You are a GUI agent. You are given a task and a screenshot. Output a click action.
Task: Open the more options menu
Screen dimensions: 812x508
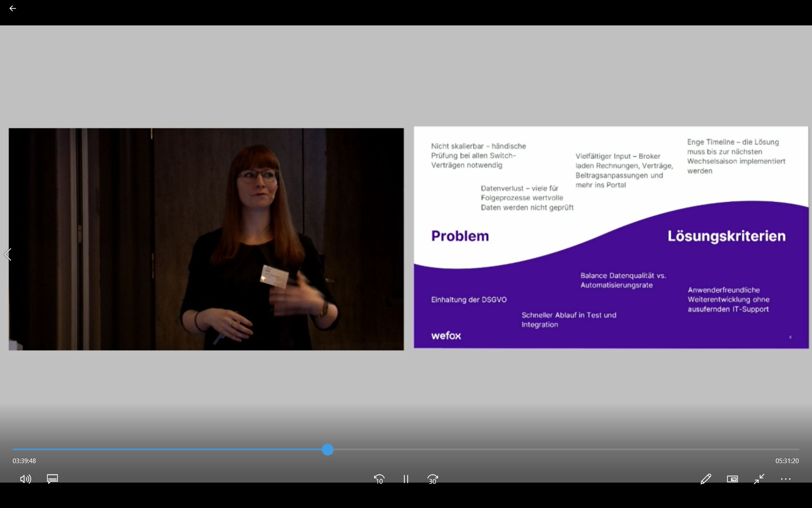(785, 479)
